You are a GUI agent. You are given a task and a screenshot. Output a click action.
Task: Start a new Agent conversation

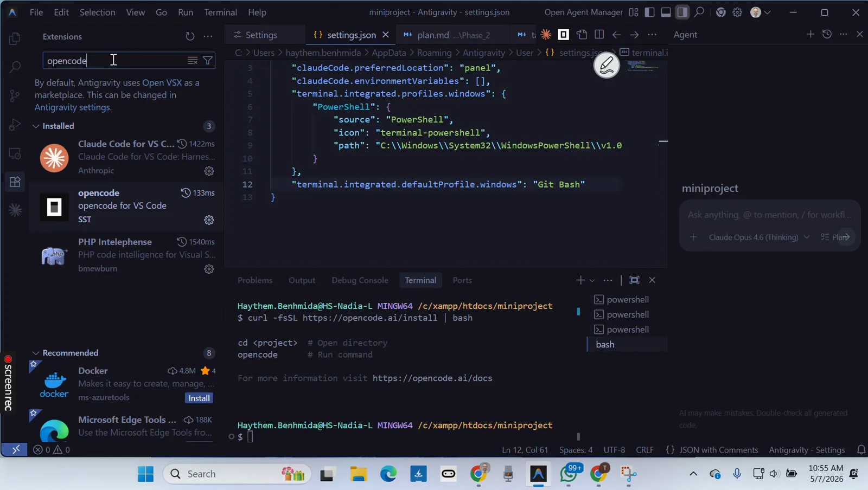(810, 34)
